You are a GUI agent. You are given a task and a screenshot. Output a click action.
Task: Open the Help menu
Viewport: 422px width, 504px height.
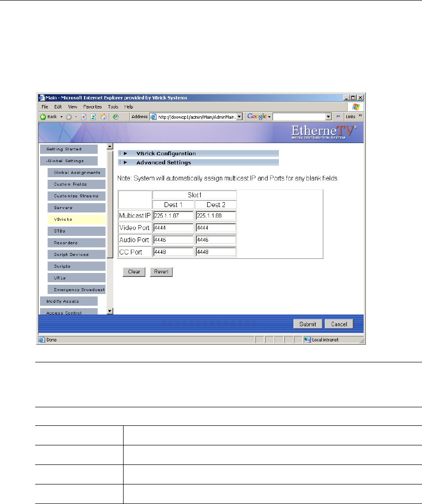pos(128,107)
